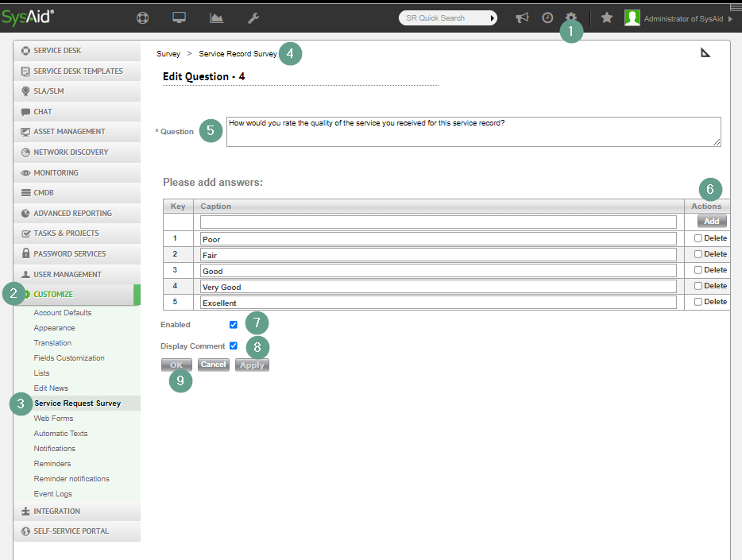Click the clock history icon
The image size is (742, 560).
547,18
